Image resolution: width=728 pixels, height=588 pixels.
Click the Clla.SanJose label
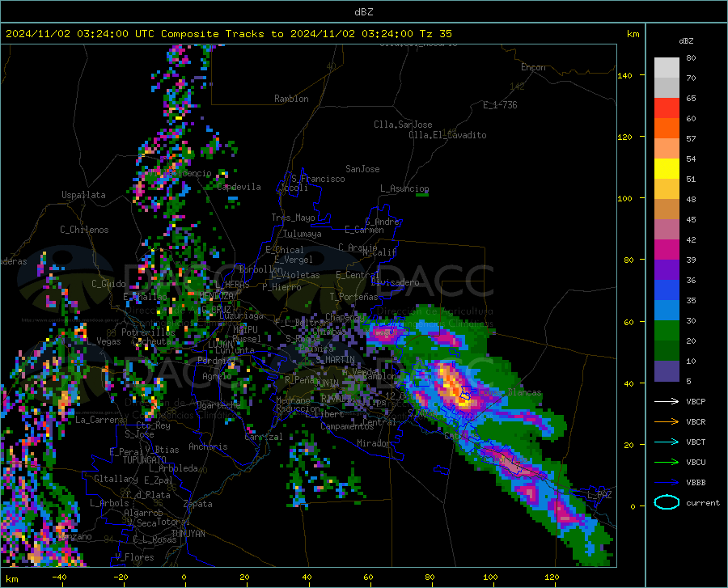(403, 125)
